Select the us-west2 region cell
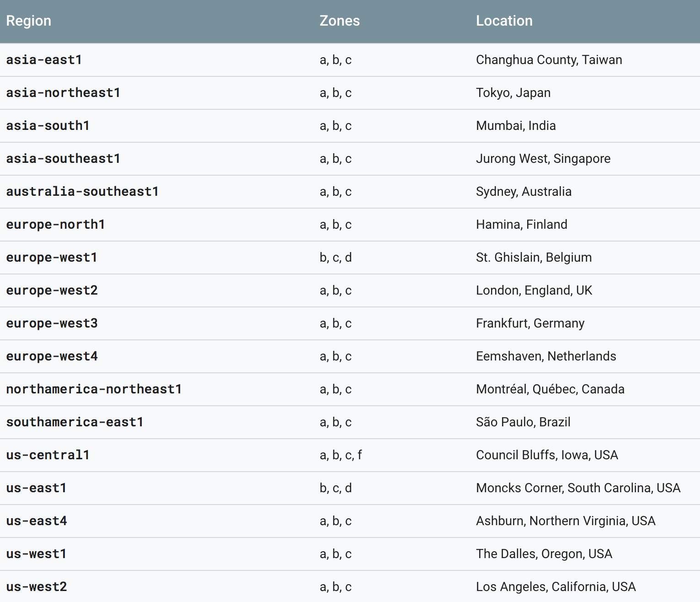The width and height of the screenshot is (700, 602). pyautogui.click(x=36, y=587)
